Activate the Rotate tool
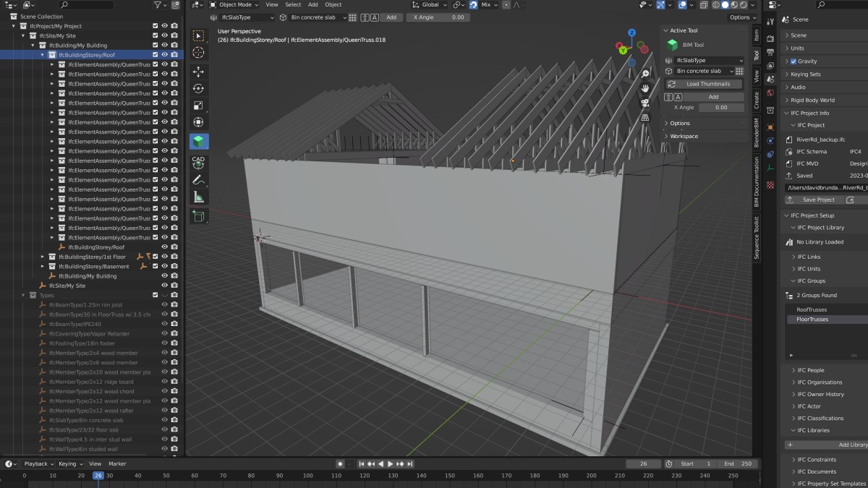The height and width of the screenshot is (488, 868). click(198, 88)
